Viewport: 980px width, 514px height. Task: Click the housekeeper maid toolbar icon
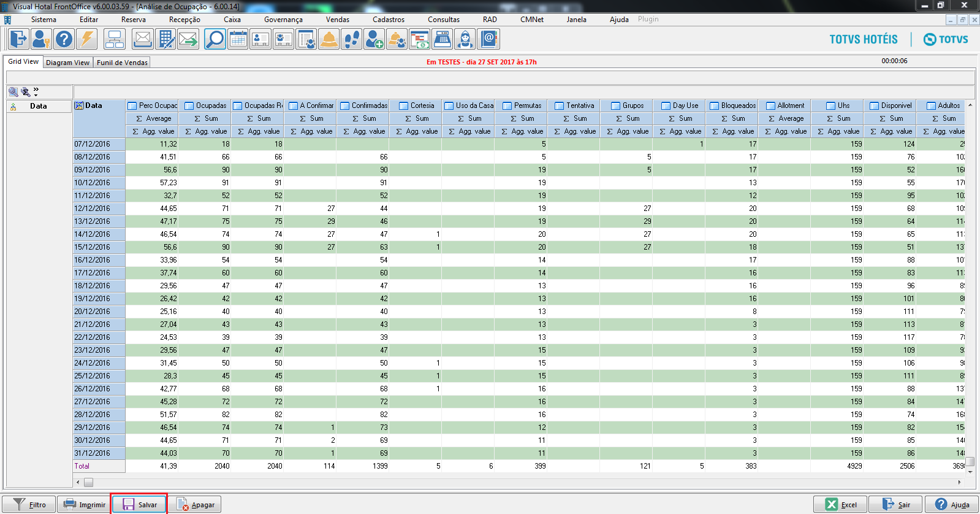point(465,39)
